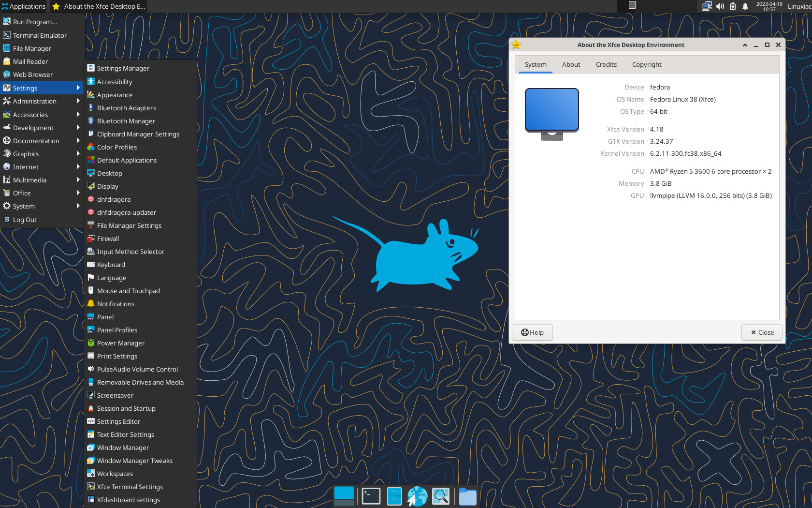Click the volume speaker tray icon

tap(720, 6)
